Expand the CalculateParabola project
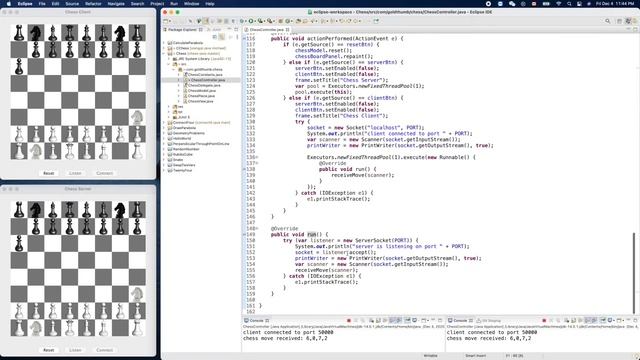Image resolution: width=640 pixels, height=360 pixels. (164, 43)
